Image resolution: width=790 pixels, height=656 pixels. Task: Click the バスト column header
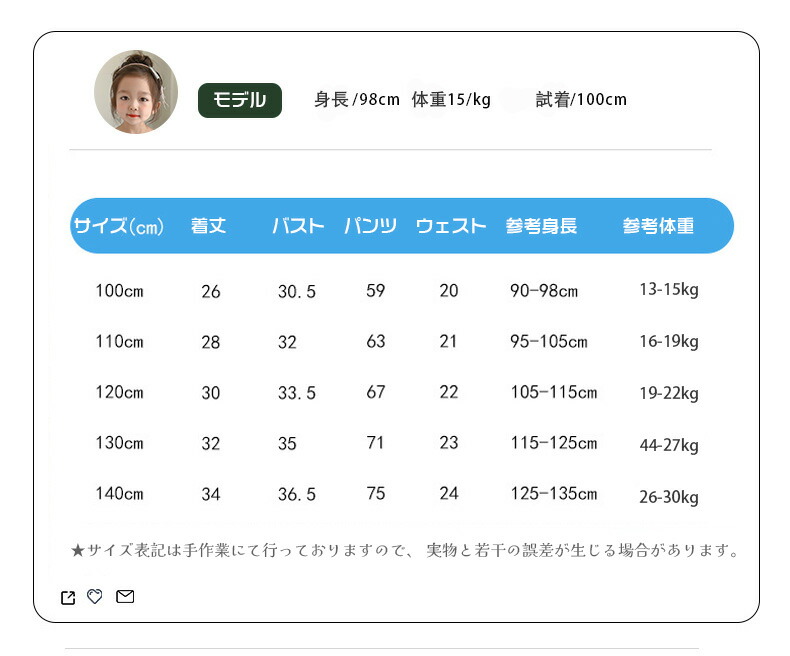click(298, 226)
